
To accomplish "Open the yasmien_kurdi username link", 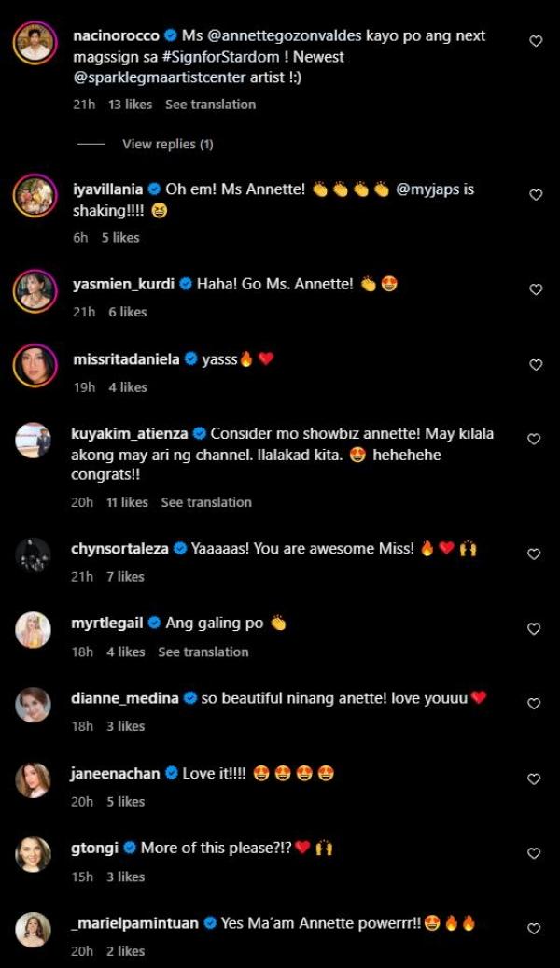I will tap(123, 284).
